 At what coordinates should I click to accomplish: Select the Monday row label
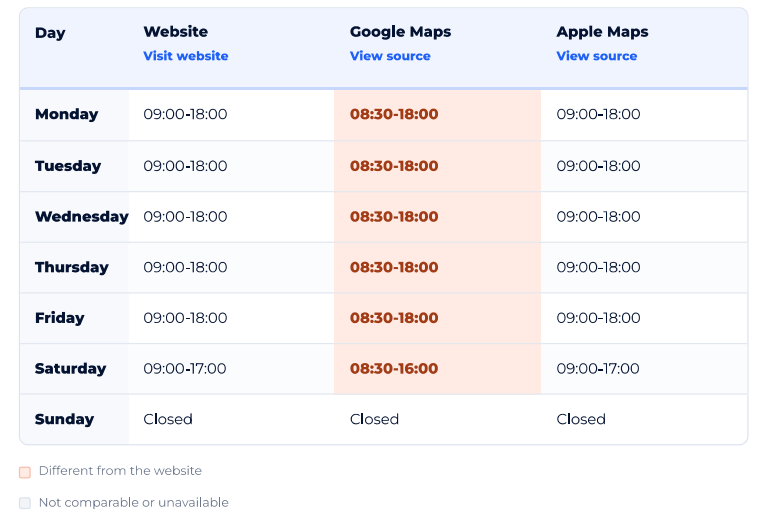[66, 114]
